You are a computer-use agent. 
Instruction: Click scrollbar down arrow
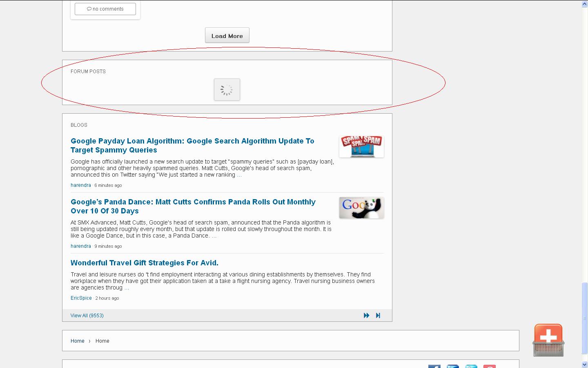[x=584, y=364]
